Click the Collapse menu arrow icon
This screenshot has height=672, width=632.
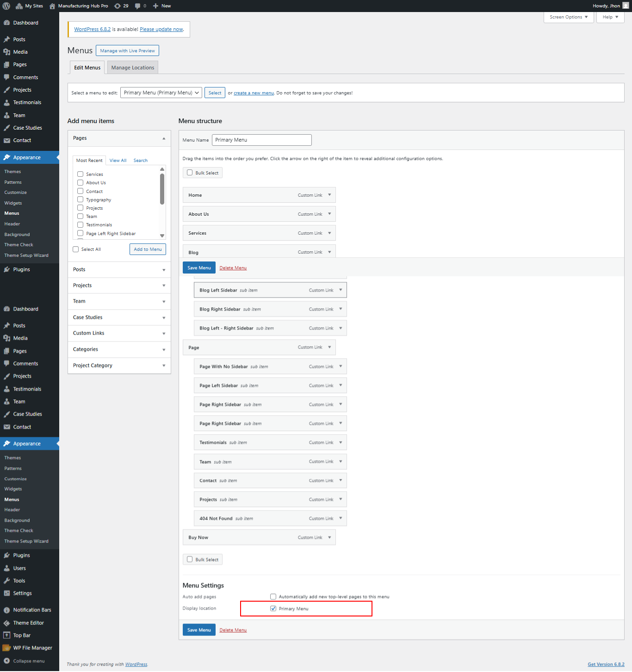tap(7, 661)
